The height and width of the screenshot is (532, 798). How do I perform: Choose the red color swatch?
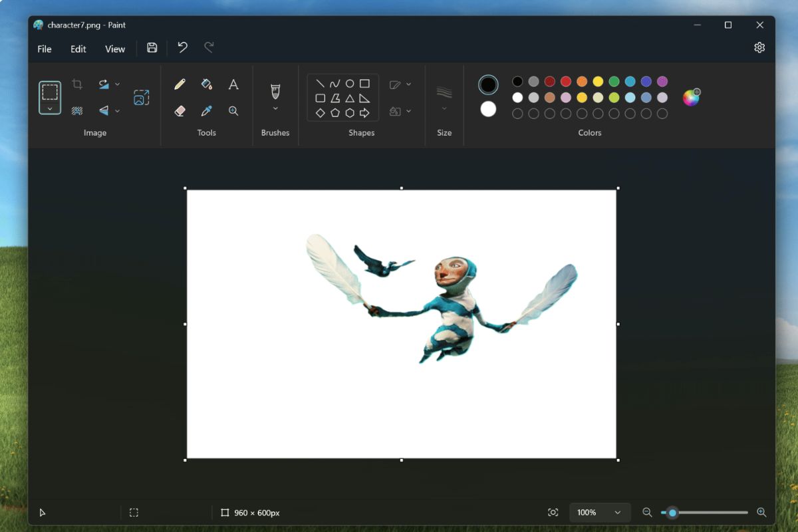[x=566, y=82]
